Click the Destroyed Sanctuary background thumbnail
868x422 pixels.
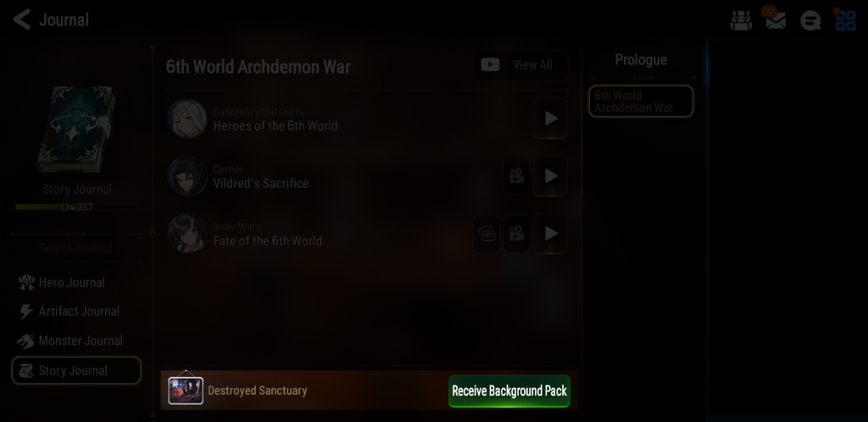[186, 391]
